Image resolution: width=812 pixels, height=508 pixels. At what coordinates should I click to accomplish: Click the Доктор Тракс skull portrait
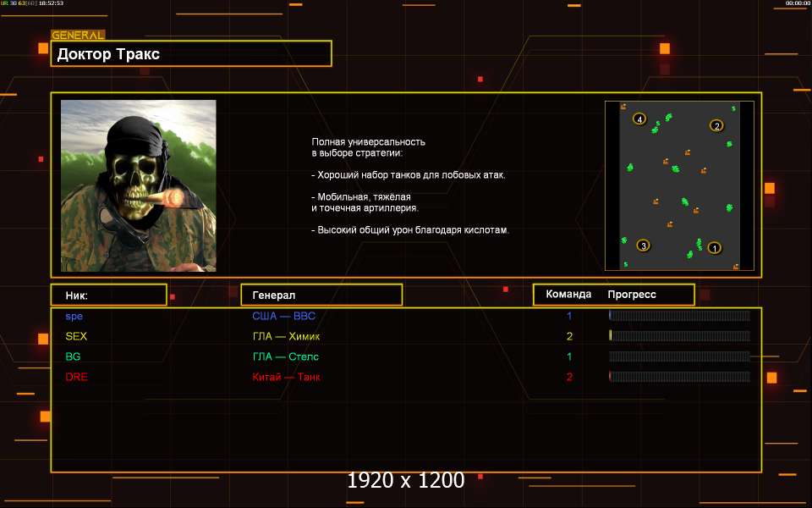point(138,185)
